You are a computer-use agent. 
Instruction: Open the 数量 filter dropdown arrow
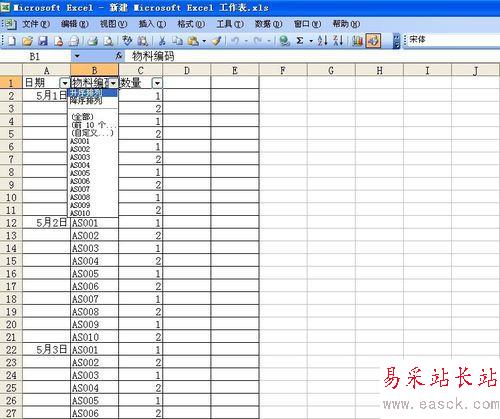[x=157, y=83]
